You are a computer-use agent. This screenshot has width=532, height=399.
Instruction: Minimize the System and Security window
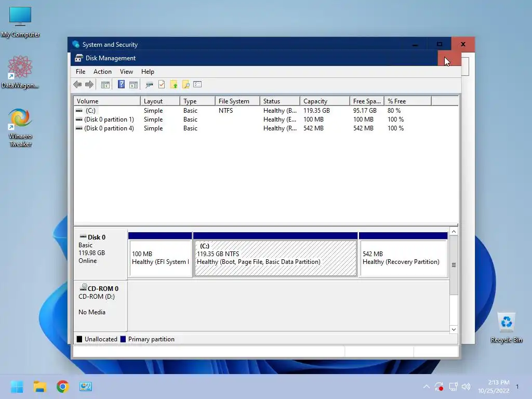(415, 45)
